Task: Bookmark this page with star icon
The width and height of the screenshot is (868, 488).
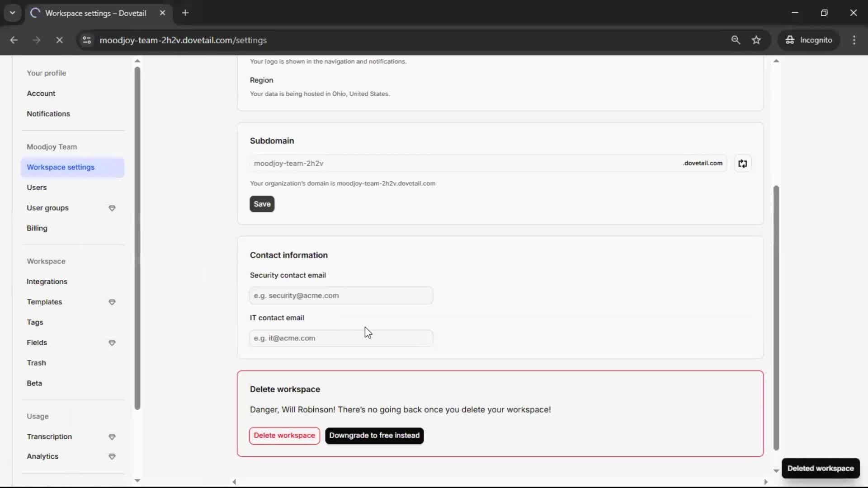Action: coord(756,40)
